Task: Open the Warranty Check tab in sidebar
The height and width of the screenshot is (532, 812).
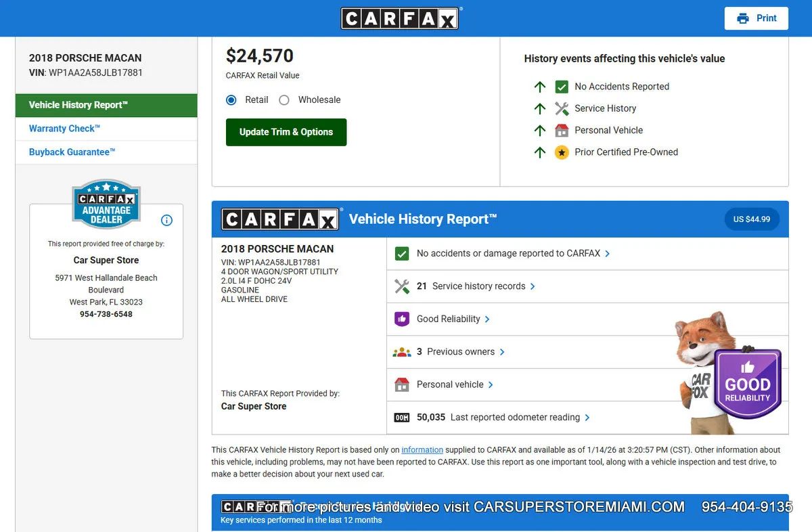Action: [64, 129]
